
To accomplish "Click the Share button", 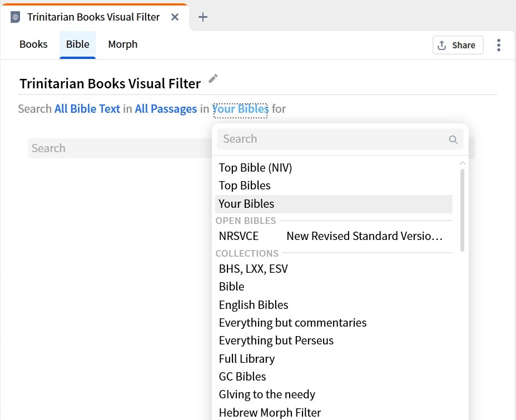I will tap(458, 45).
